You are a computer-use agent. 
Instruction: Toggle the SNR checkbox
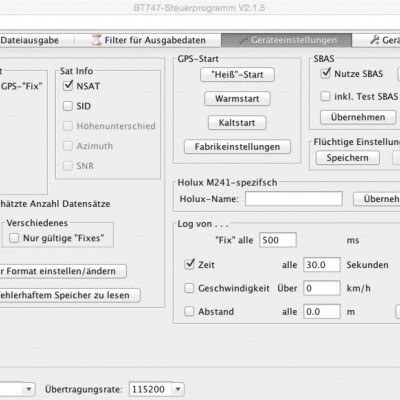[68, 166]
